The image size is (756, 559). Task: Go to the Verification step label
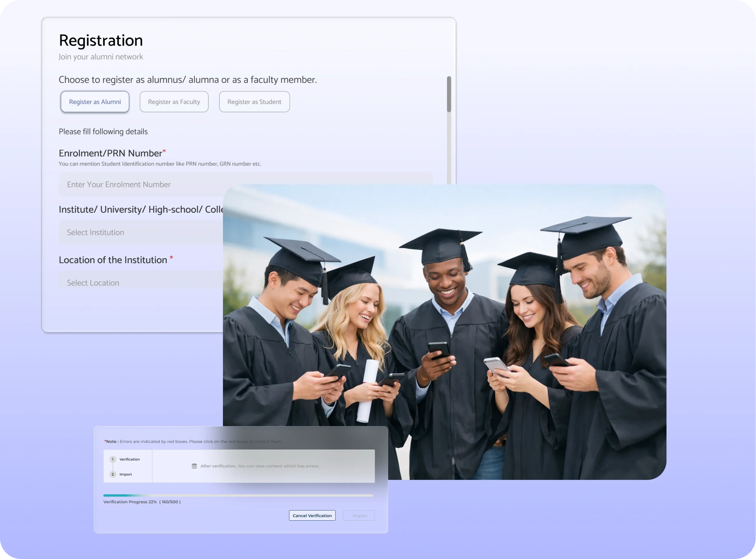pyautogui.click(x=129, y=459)
